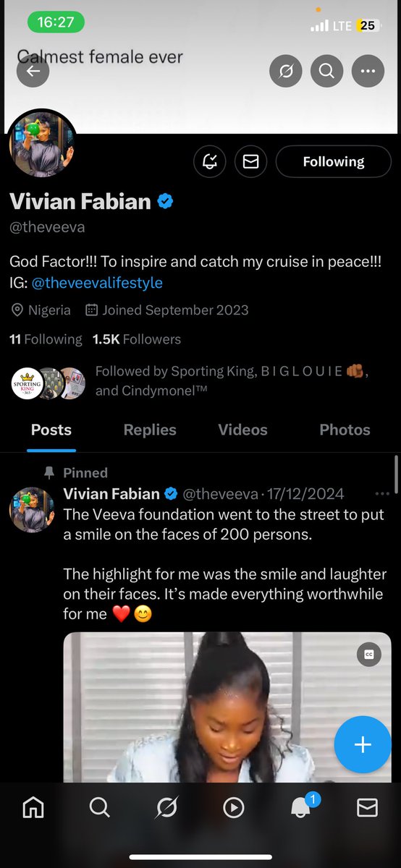Tap the blue compose plus button
Viewport: 401px width, 868px height.
tap(363, 745)
